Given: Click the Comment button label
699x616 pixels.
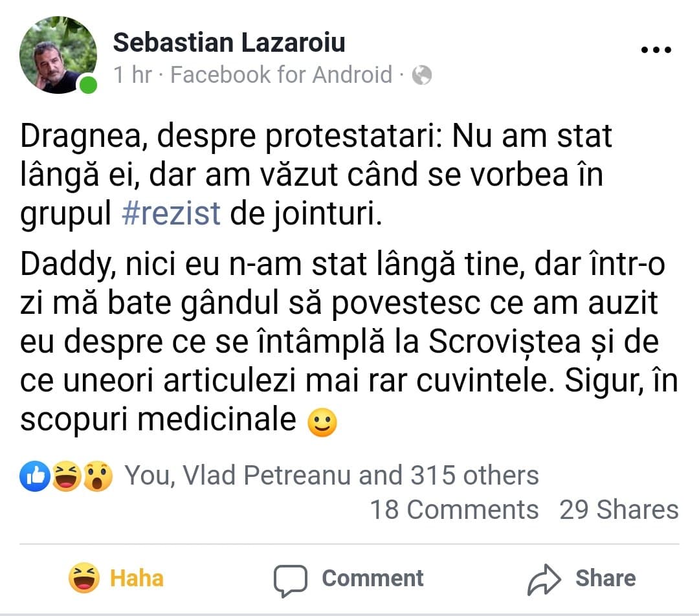Looking at the screenshot, I should click(x=373, y=578).
